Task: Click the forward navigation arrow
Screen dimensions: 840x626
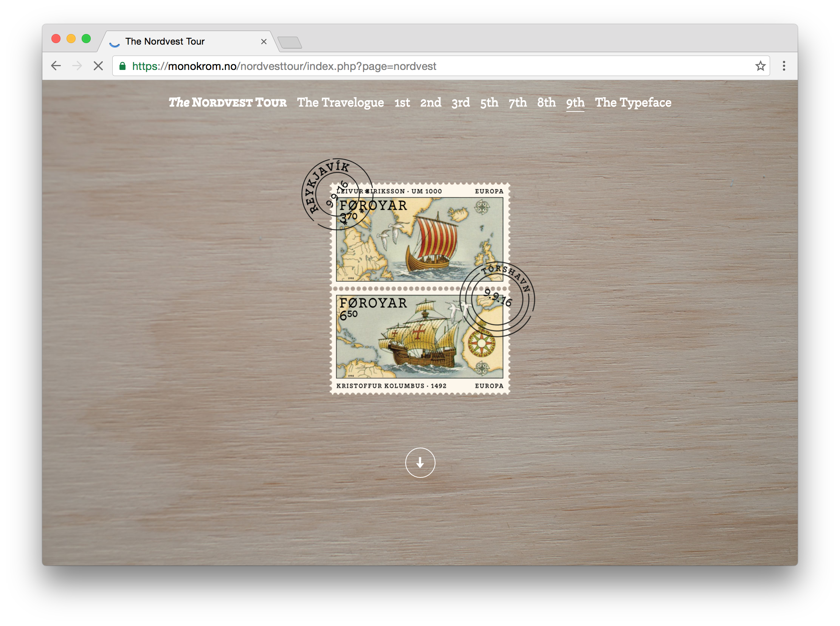Action: [x=77, y=66]
